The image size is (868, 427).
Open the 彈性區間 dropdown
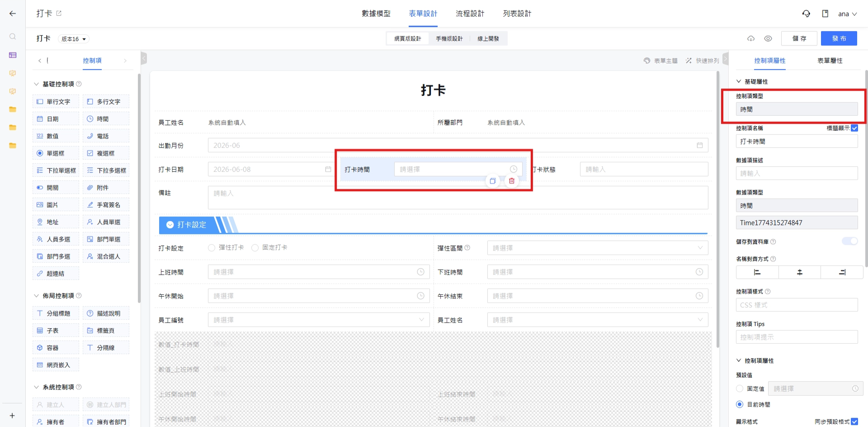(598, 248)
